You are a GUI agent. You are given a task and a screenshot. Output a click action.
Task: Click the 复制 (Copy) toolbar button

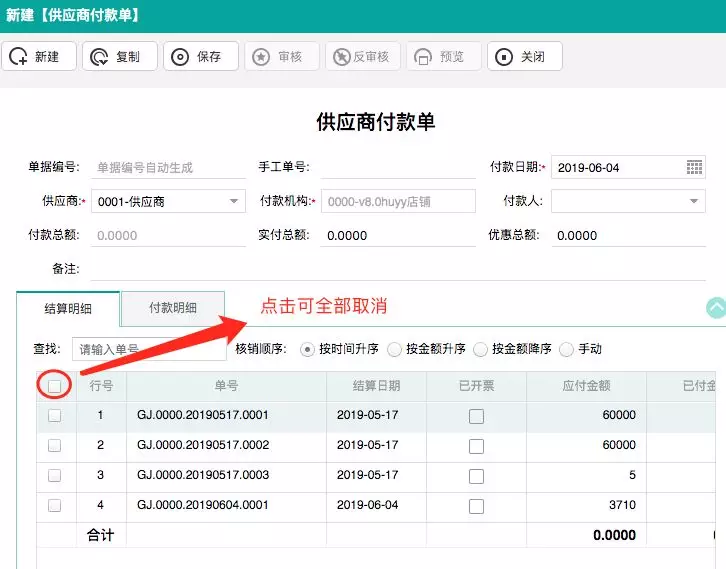pos(119,57)
